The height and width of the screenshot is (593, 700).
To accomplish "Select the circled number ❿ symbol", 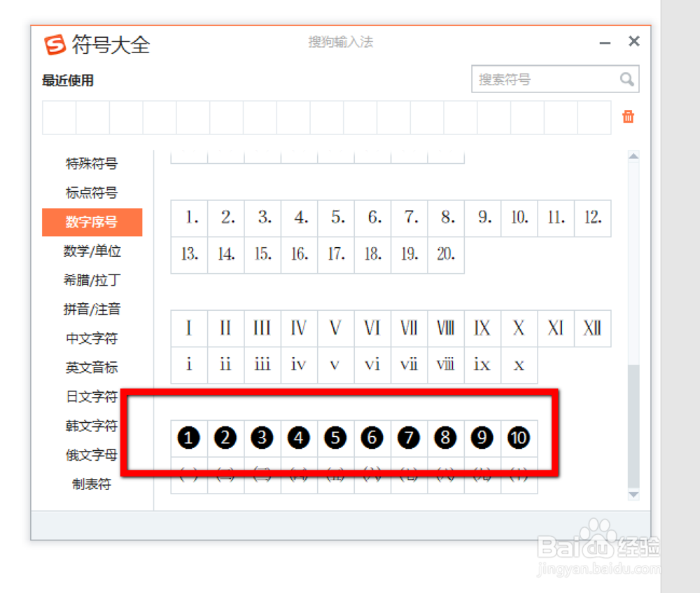I will pyautogui.click(x=519, y=438).
